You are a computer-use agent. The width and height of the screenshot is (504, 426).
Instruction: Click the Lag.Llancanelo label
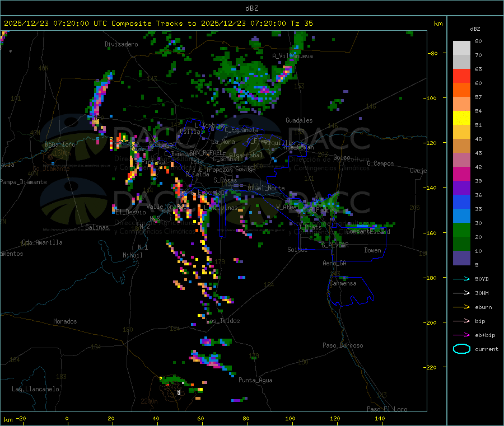click(x=35, y=390)
